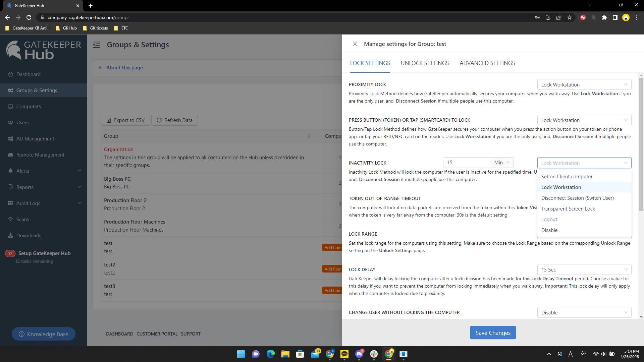Image resolution: width=644 pixels, height=362 pixels.
Task: Open Remote Management in the sidebar
Action: tap(40, 155)
